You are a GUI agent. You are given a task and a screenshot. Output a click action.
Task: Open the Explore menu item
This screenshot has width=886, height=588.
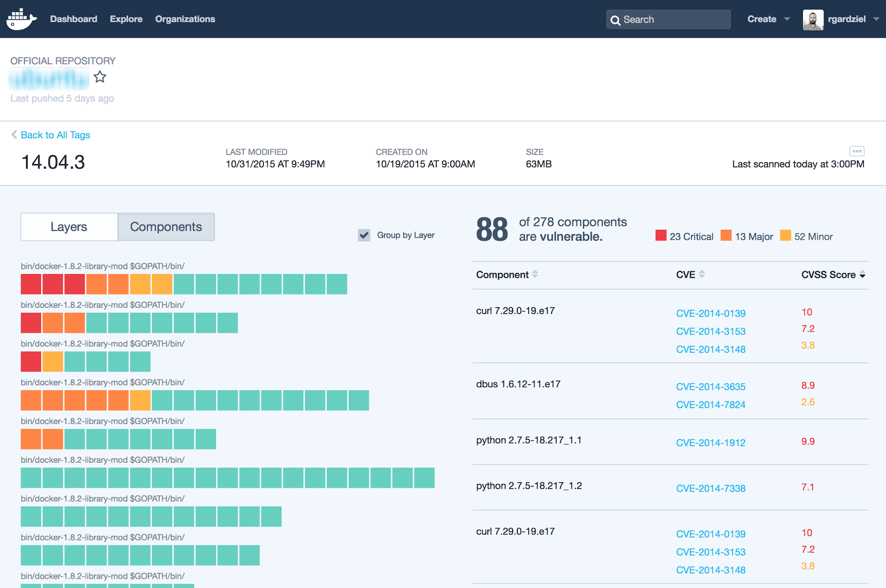pyautogui.click(x=126, y=19)
